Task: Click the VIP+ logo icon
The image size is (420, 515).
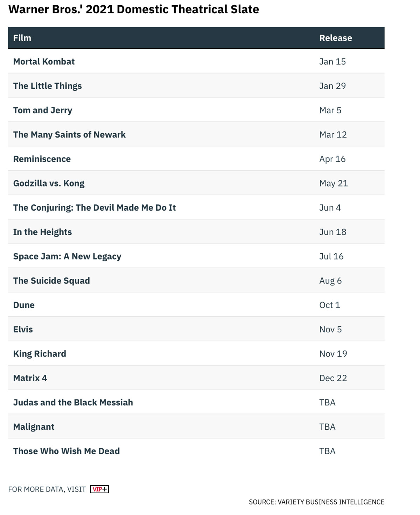Action: pyautogui.click(x=99, y=489)
